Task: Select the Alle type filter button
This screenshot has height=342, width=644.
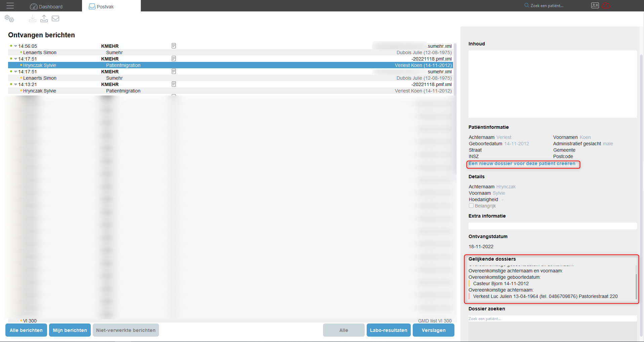Action: [344, 330]
